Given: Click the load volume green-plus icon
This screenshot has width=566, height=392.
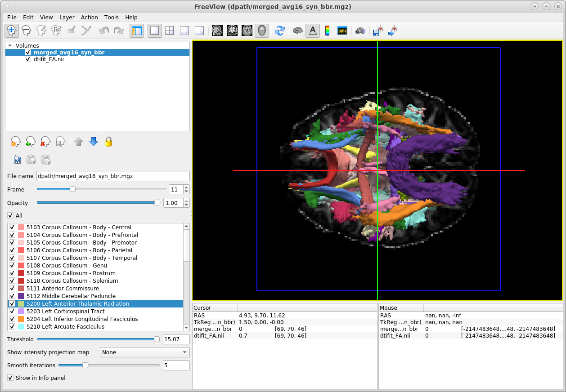Looking at the screenshot, I should pyautogui.click(x=31, y=142).
